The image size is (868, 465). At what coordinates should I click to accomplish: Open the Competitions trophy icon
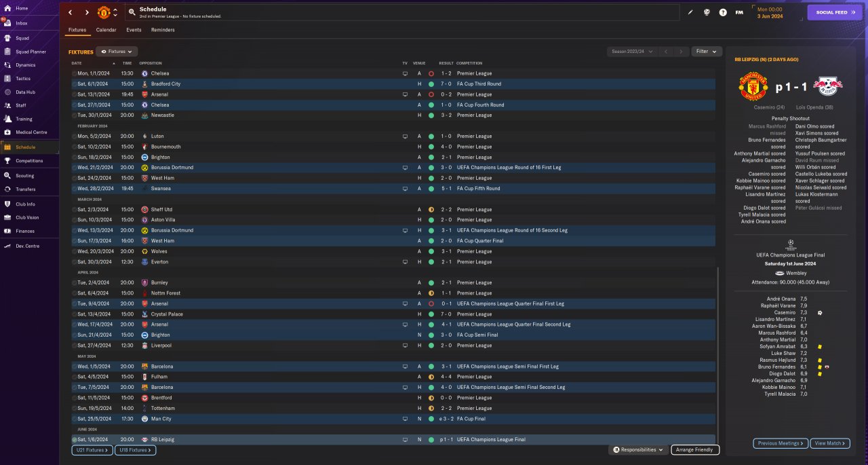point(7,161)
